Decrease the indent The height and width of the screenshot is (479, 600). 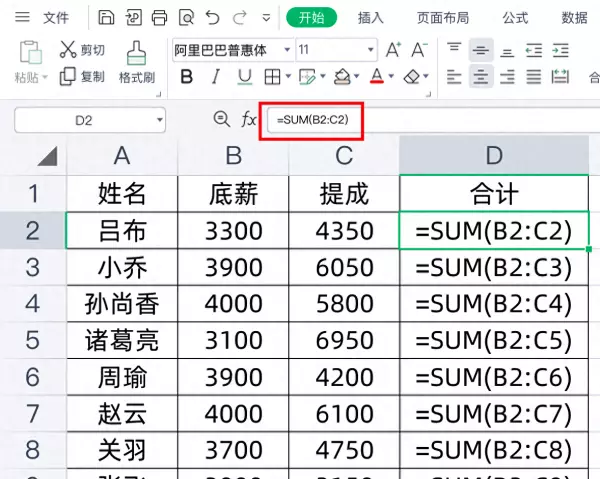(x=534, y=51)
